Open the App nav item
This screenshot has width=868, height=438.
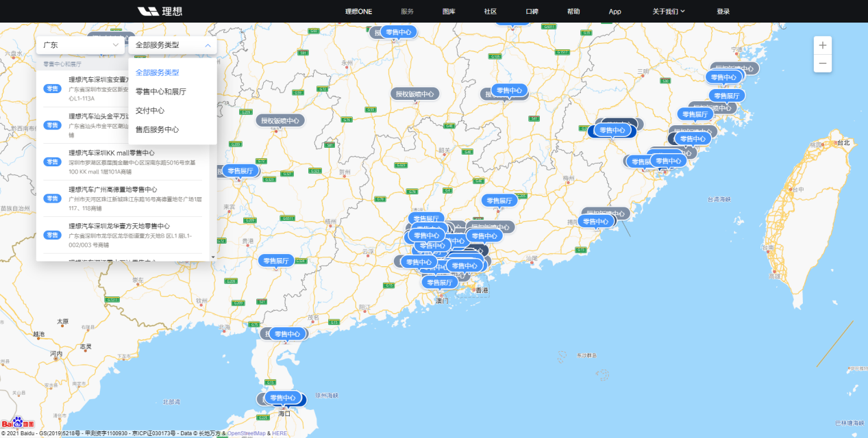[615, 12]
